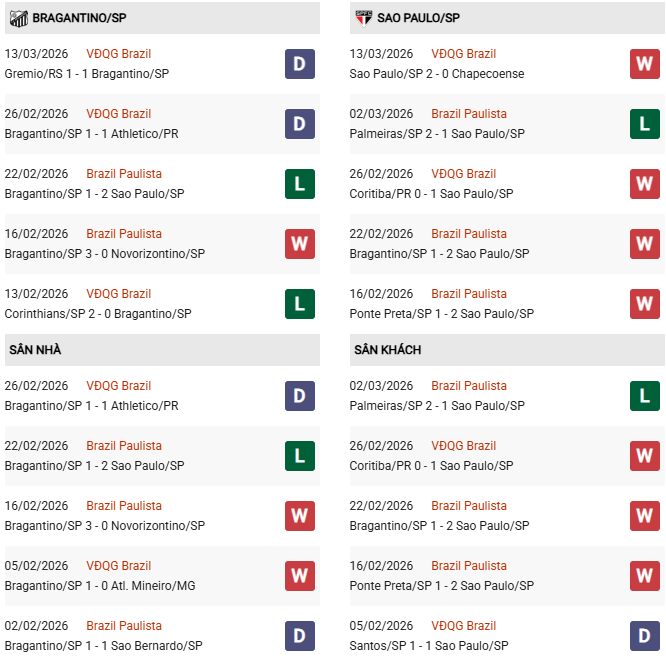The image size is (666, 659).
Task: Click the VĐQG Brazil link in the Chapecoense row
Action: 464,54
